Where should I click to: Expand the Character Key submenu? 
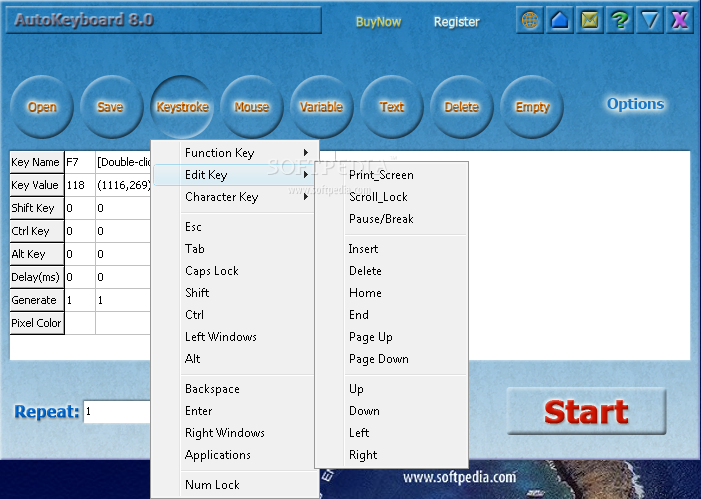coord(235,197)
